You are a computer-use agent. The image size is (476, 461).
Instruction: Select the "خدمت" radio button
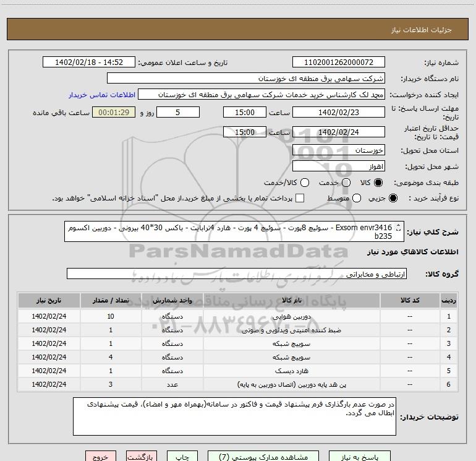coord(346,183)
